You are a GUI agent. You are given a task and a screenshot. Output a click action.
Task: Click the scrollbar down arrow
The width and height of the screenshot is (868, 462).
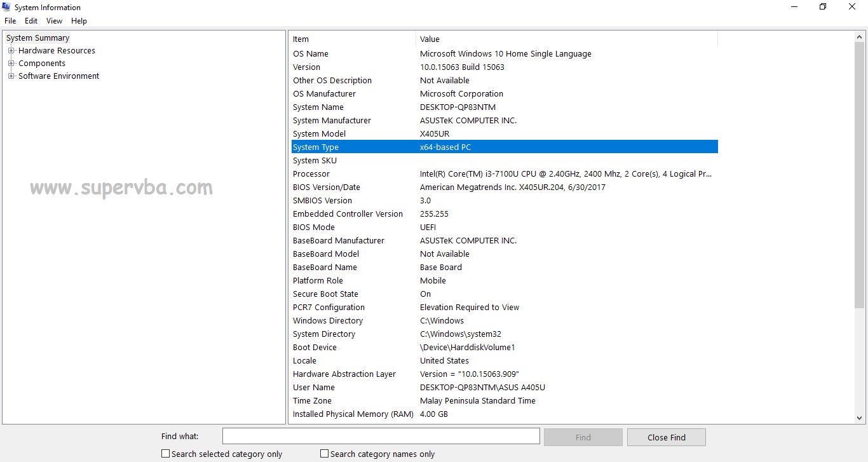tap(860, 418)
